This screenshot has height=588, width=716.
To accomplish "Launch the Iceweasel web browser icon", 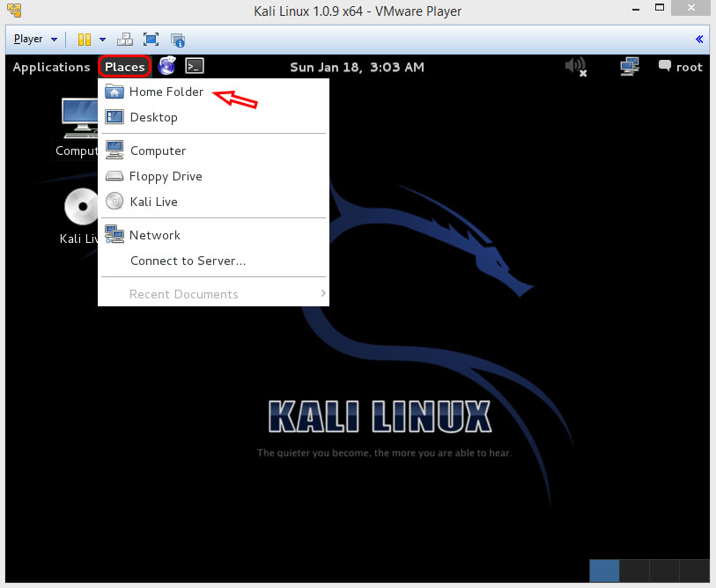I will point(167,66).
